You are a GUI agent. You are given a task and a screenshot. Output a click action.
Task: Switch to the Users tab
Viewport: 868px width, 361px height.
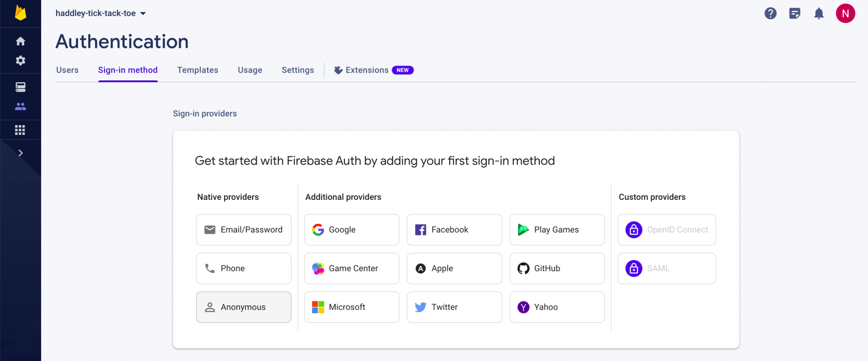(67, 70)
